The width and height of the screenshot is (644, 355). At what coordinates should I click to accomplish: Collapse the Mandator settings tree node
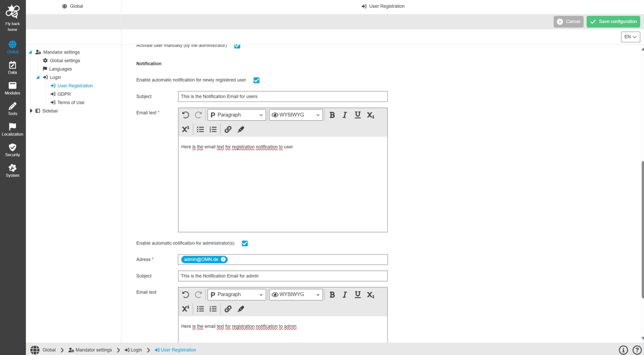[x=31, y=52]
